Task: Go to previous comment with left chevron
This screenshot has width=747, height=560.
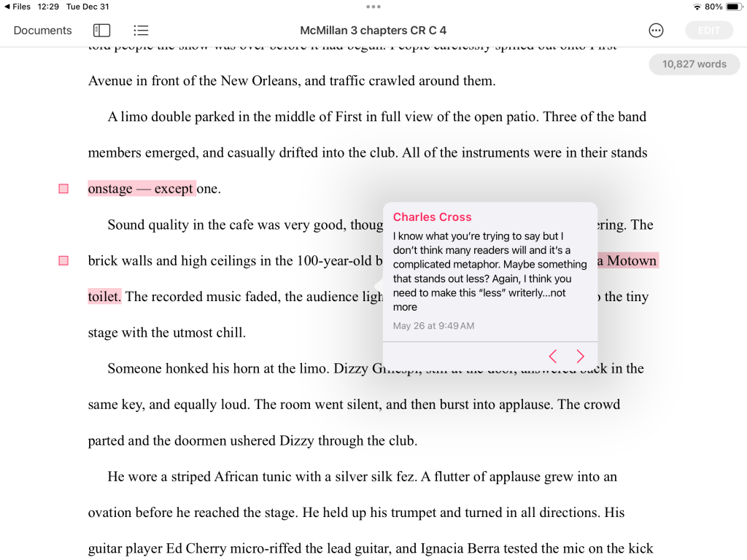Action: tap(553, 356)
